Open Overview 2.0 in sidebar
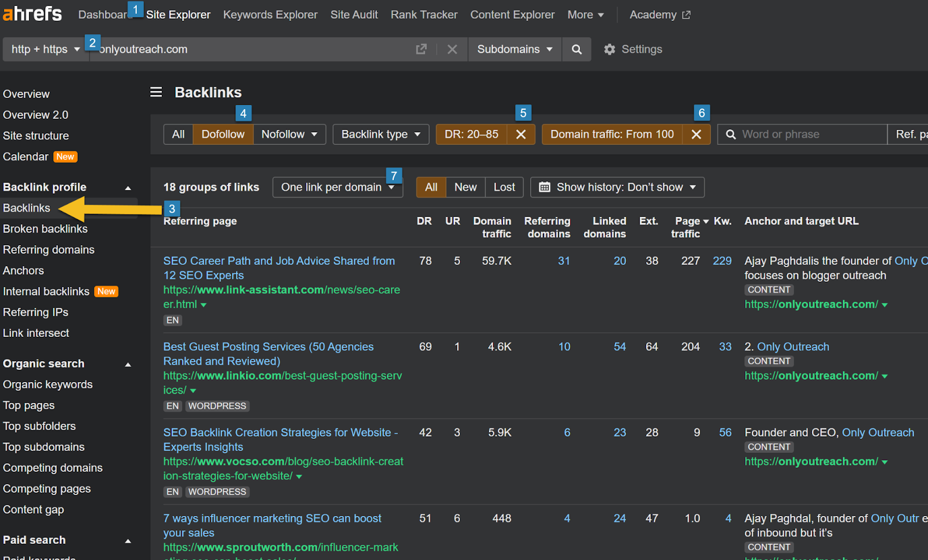The image size is (928, 560). (35, 115)
